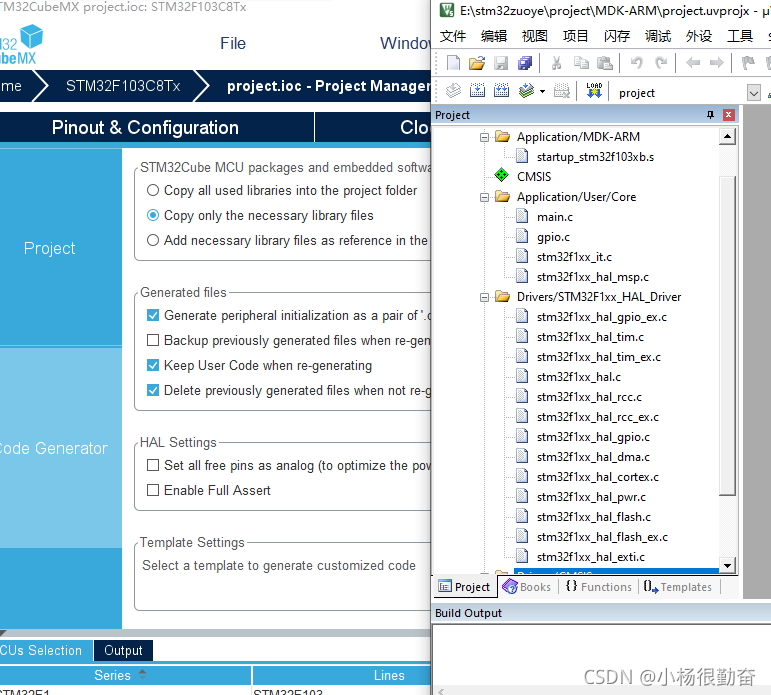Viewport: 771px width, 695px height.
Task: Open the 闪存 menu in Keil
Action: tap(617, 36)
